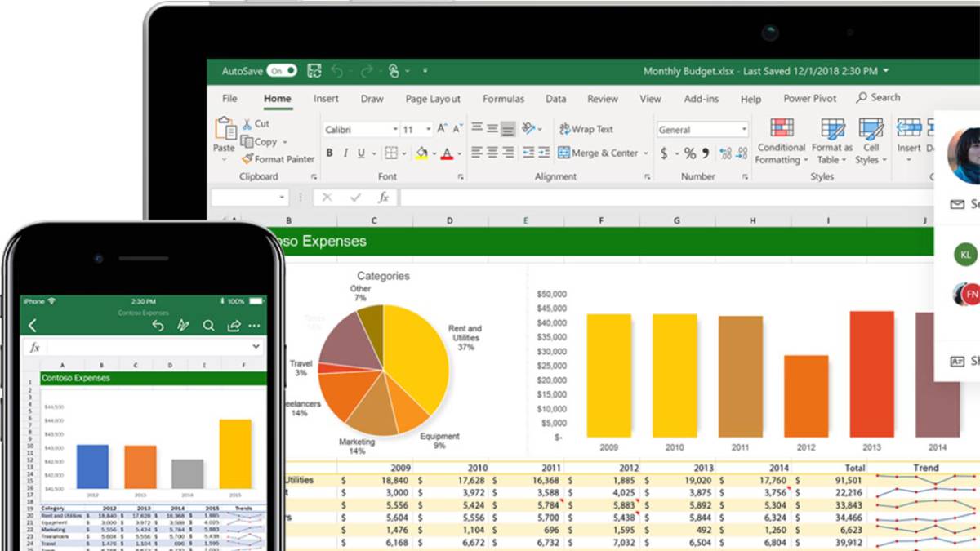Screen dimensions: 980x551
Task: Click the Cut scissors button
Action: coord(256,124)
